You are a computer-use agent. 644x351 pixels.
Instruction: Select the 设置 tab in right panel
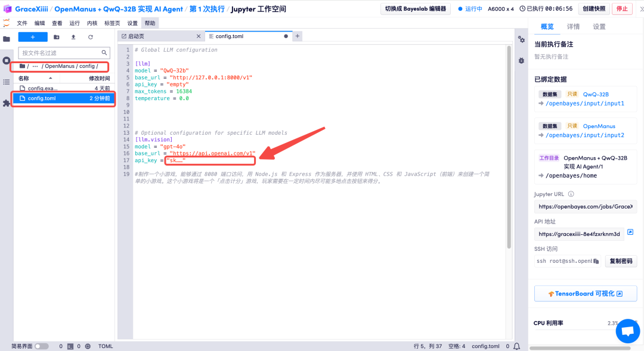point(599,27)
